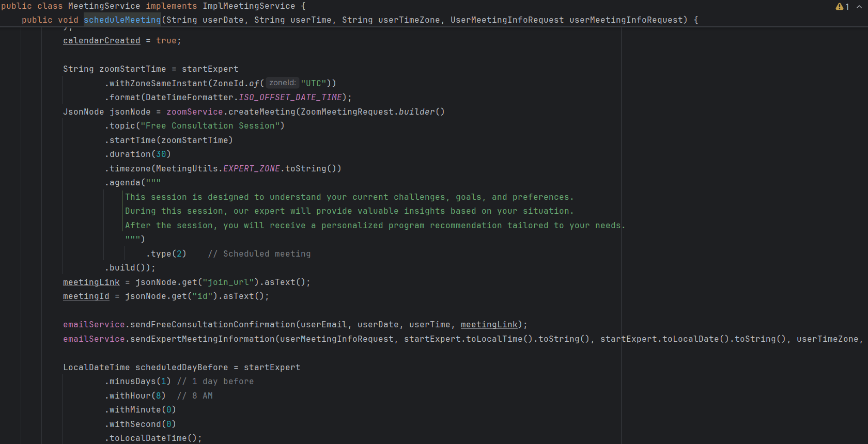
Task: Click the underlined calendarCreated variable
Action: click(101, 41)
